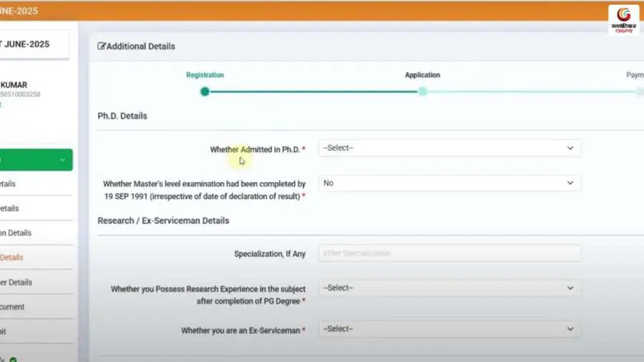This screenshot has width=644, height=362.
Task: Click the Application step progress dot
Action: pyautogui.click(x=422, y=92)
